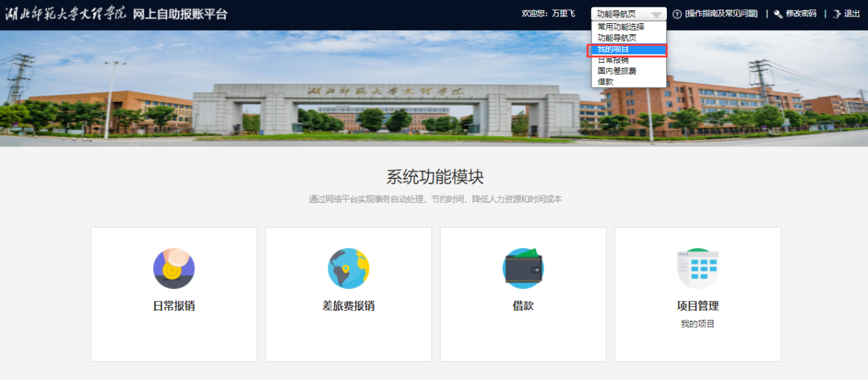Click the key icon beside 修改密码
This screenshot has height=380, width=868.
coord(778,14)
